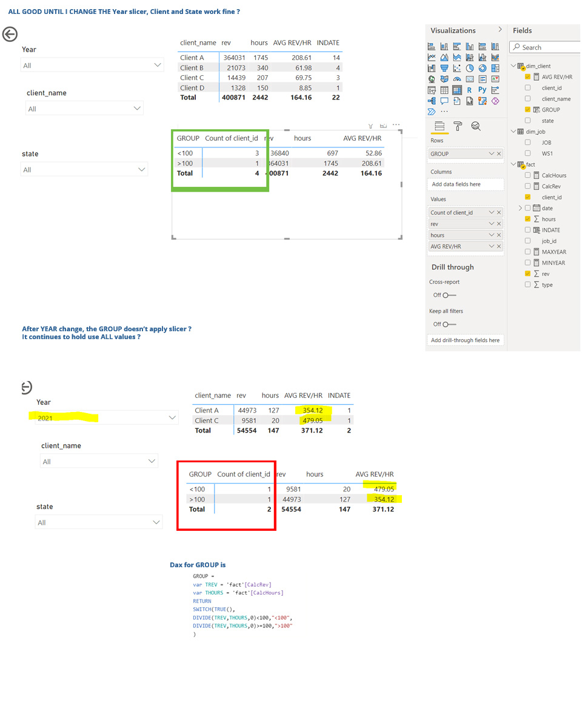The width and height of the screenshot is (585, 728).
Task: Uncheck the AVG REV/HR field
Action: (x=527, y=77)
